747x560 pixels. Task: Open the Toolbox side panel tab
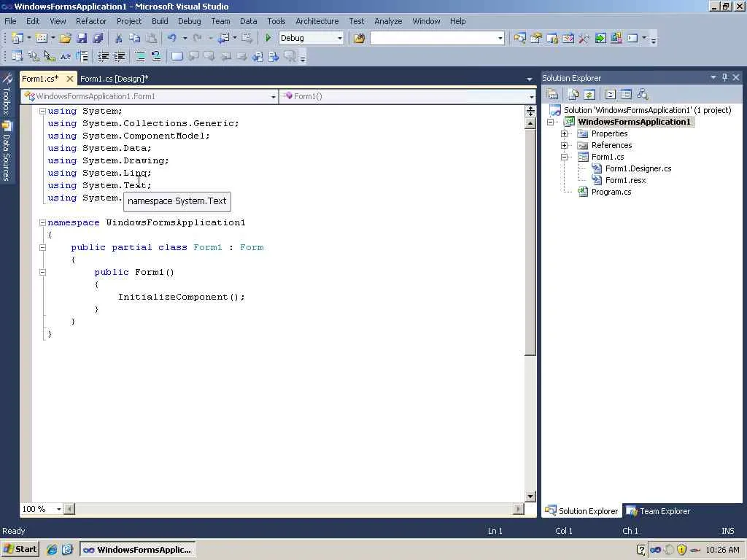click(7, 95)
